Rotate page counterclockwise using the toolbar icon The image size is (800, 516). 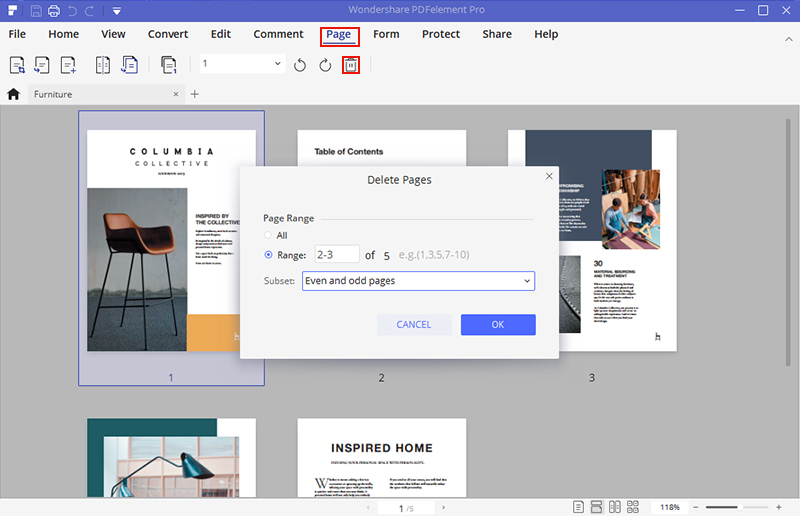pyautogui.click(x=300, y=65)
